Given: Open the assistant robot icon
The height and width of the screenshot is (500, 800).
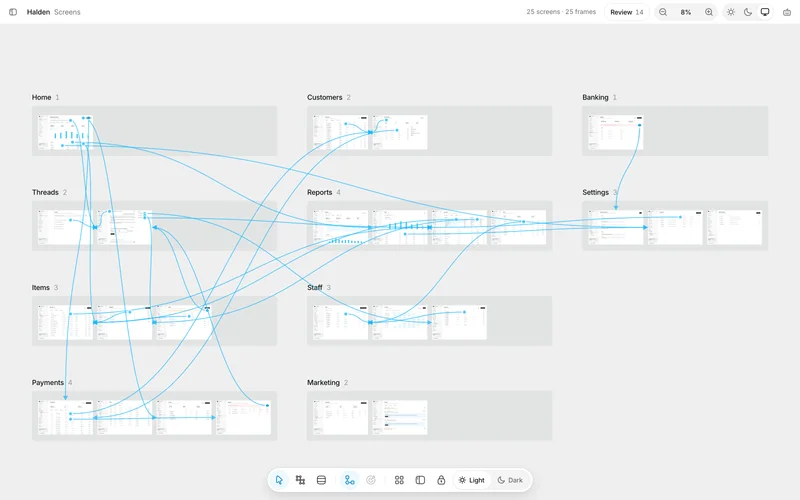Looking at the screenshot, I should pos(787,12).
